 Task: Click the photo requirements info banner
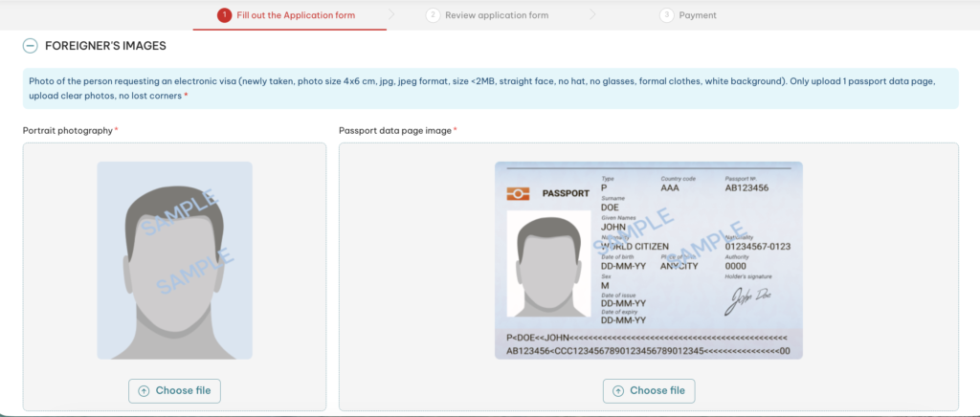(x=491, y=89)
